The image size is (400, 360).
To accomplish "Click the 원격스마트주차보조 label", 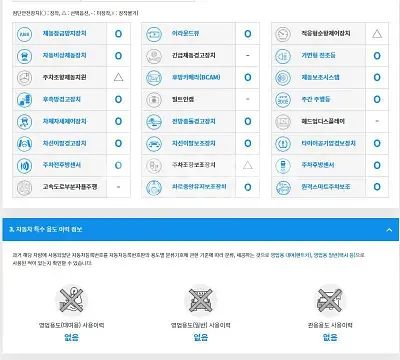I will 326,187.
